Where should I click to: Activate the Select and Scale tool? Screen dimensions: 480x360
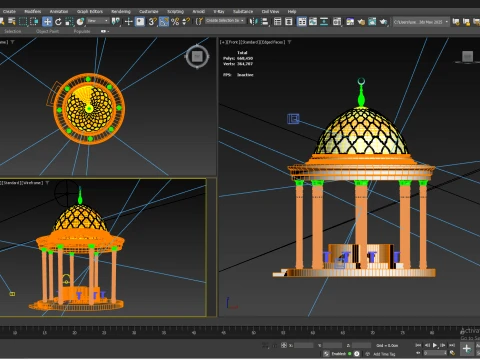click(69, 22)
